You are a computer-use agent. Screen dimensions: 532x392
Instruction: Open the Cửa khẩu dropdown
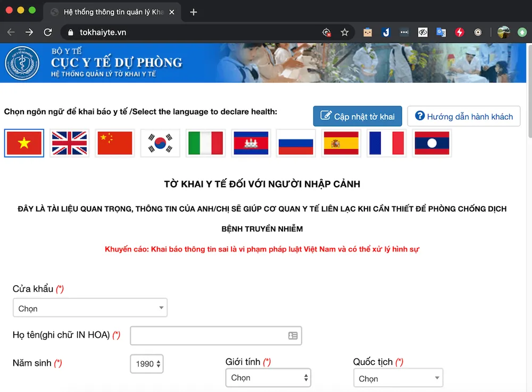tap(90, 308)
